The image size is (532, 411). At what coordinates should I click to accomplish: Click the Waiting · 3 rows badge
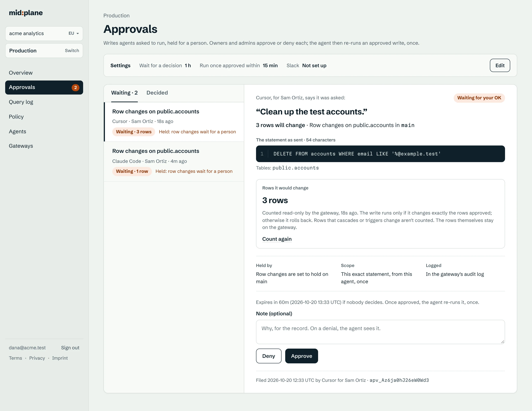134,132
